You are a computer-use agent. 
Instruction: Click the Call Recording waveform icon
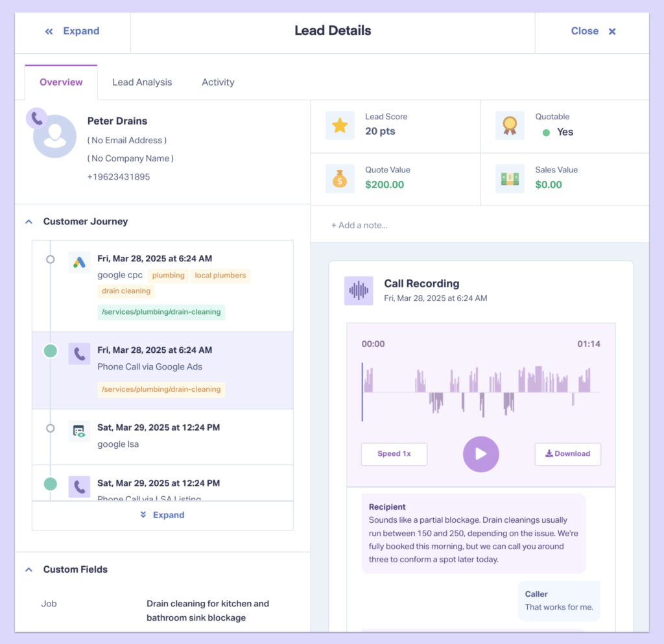(359, 291)
